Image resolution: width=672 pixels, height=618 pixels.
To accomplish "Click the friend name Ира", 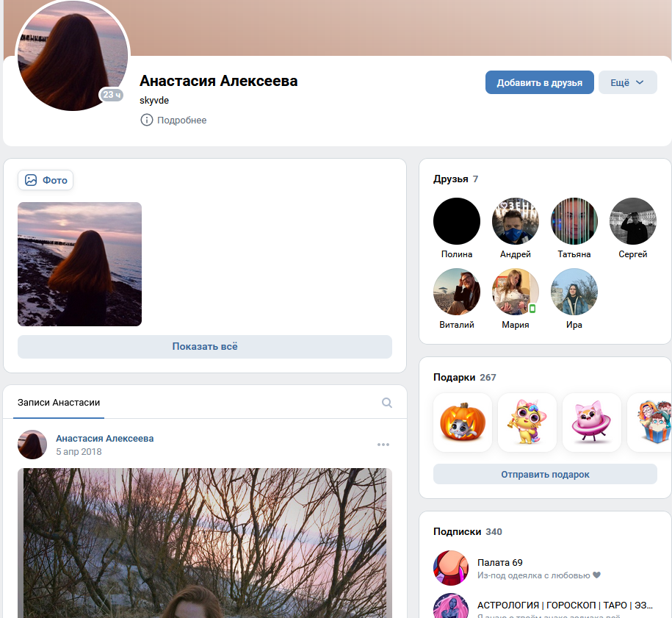I will (x=574, y=325).
